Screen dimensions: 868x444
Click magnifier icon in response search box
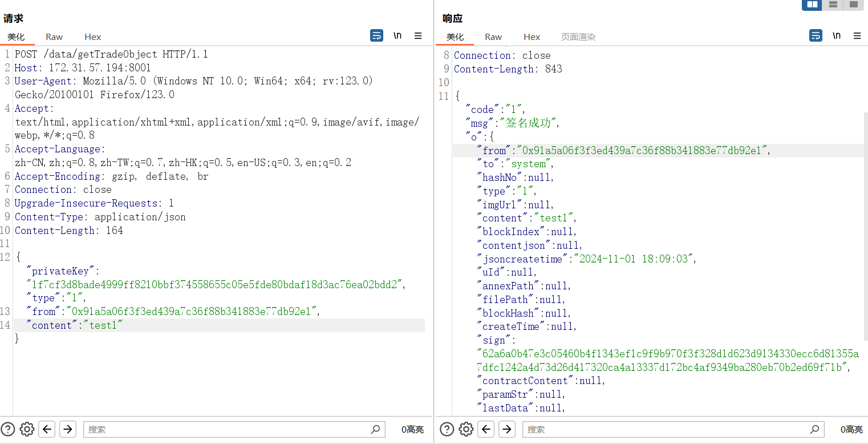click(814, 429)
